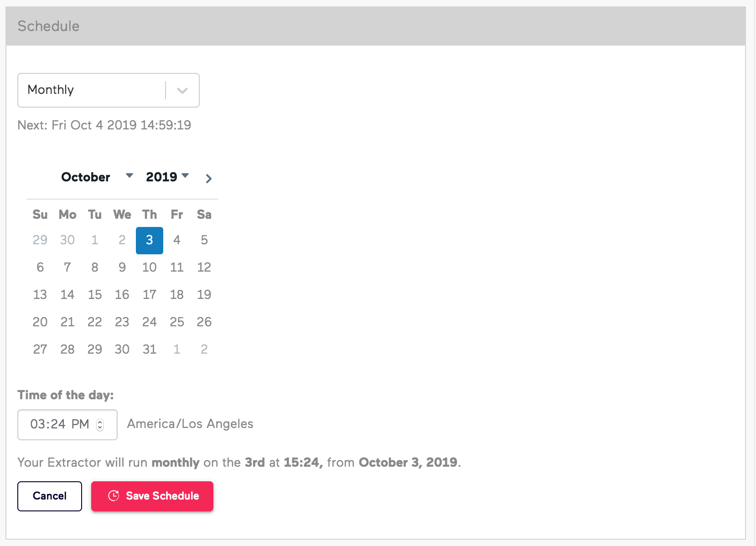This screenshot has height=546, width=756.
Task: Select the highlighted date October 3
Action: (x=149, y=240)
